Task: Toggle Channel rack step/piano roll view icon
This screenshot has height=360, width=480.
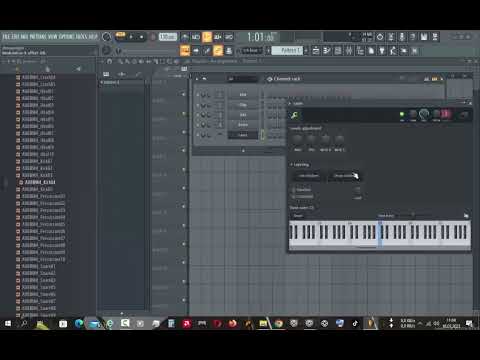Action: (x=434, y=79)
